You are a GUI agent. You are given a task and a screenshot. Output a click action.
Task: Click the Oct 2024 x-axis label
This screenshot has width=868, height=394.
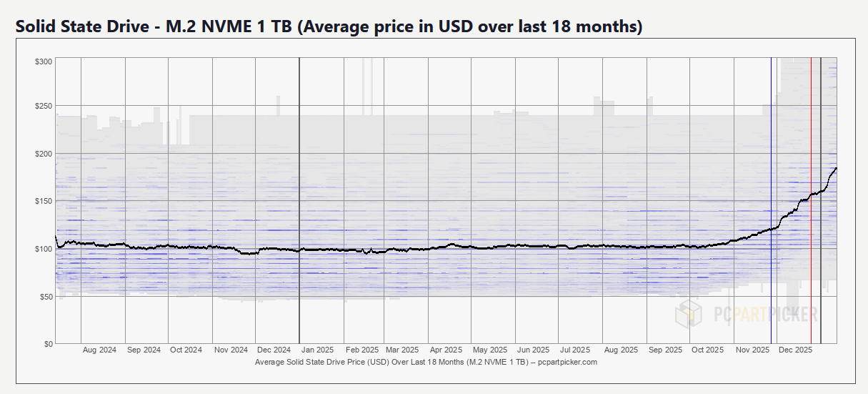[x=186, y=350]
